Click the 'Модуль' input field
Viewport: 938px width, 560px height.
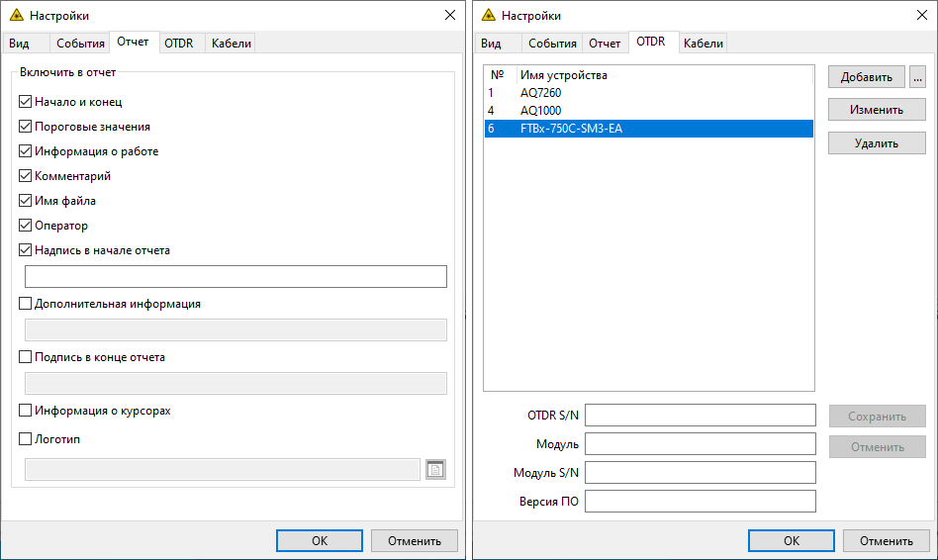pos(700,444)
